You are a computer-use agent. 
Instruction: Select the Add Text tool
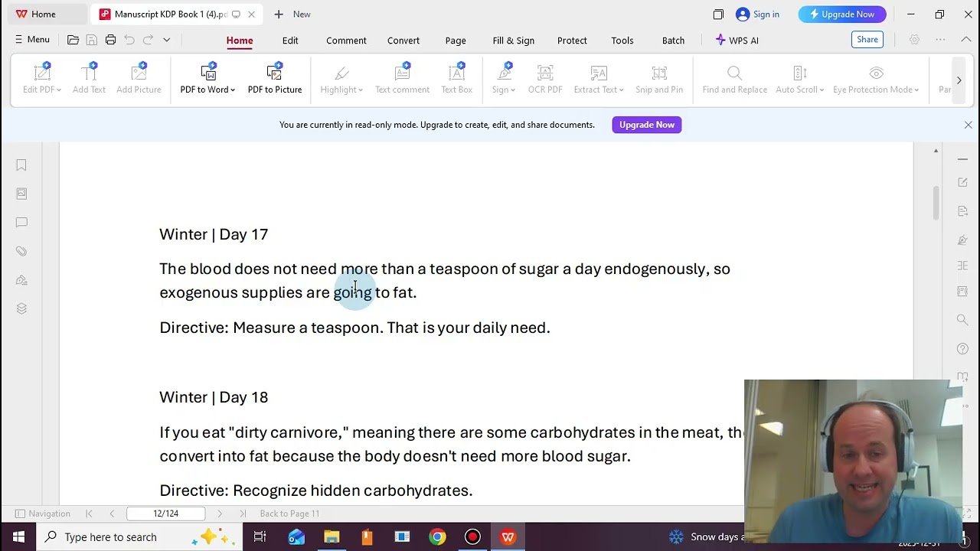89,79
